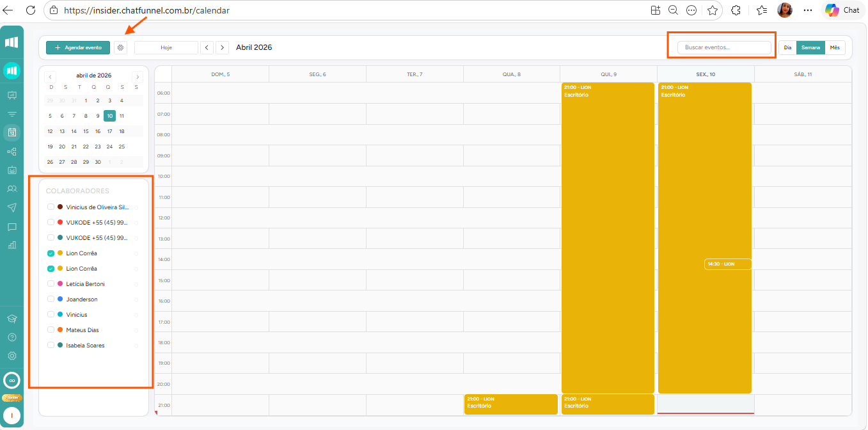Viewport: 868px width, 430px height.
Task: Open the chatbot robot icon in sidebar
Action: point(12,170)
